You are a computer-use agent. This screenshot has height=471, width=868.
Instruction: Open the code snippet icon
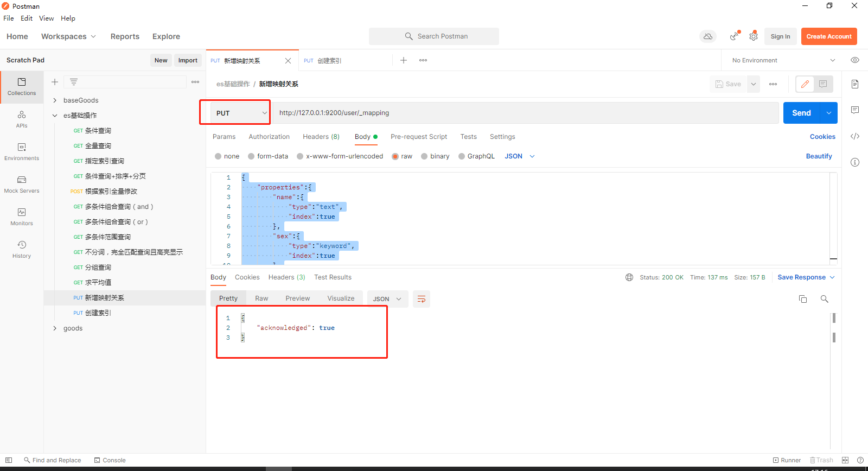click(x=855, y=136)
